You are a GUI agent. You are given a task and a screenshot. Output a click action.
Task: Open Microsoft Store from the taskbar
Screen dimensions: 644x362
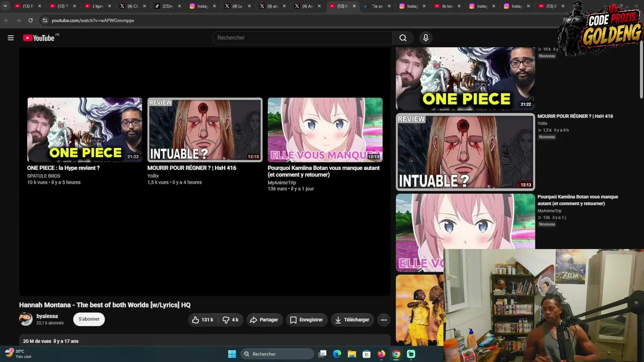367,354
